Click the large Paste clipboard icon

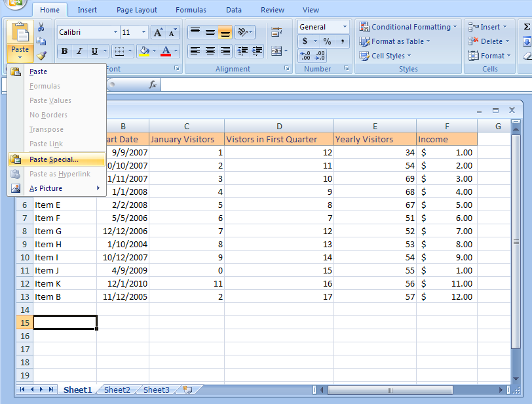[x=20, y=33]
